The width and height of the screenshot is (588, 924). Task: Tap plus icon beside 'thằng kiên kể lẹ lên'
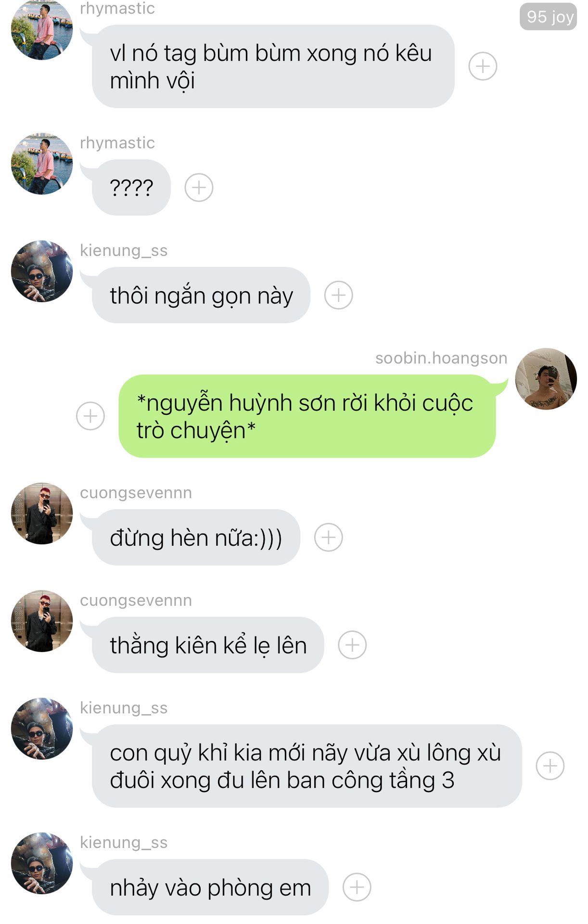pos(352,645)
